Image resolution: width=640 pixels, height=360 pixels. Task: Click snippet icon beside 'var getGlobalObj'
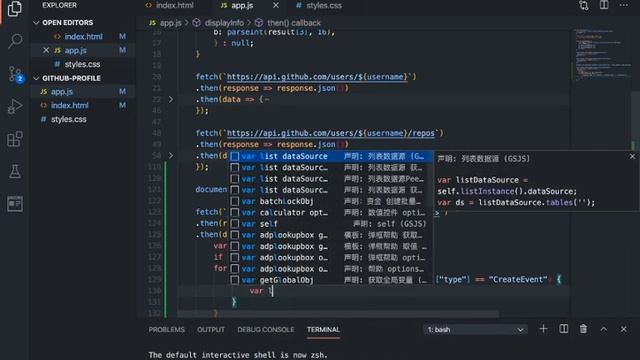click(235, 280)
